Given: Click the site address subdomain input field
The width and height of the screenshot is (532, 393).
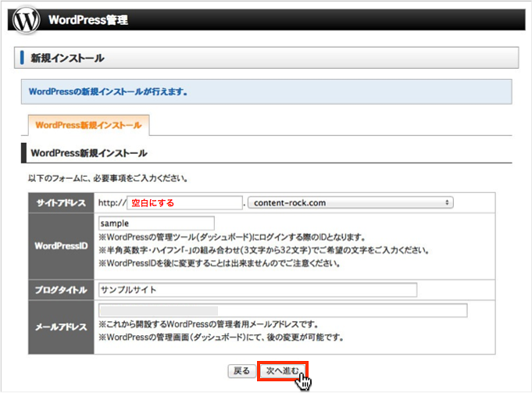Looking at the screenshot, I should (x=184, y=203).
